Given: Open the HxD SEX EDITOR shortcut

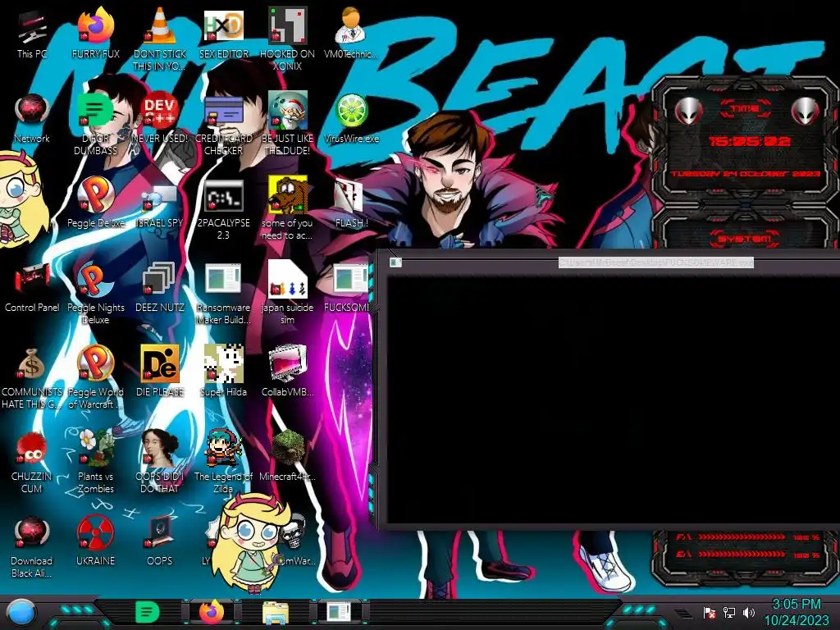Looking at the screenshot, I should (223, 33).
